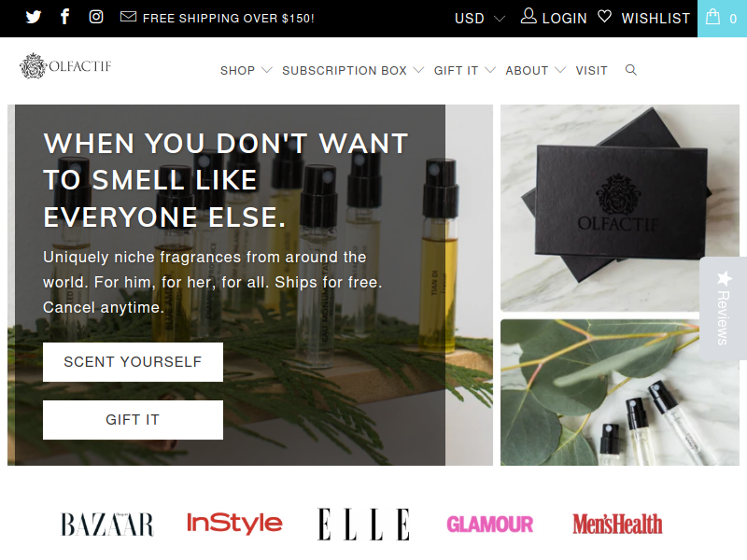
Task: Click the Scent Yourself button
Action: [x=133, y=362]
